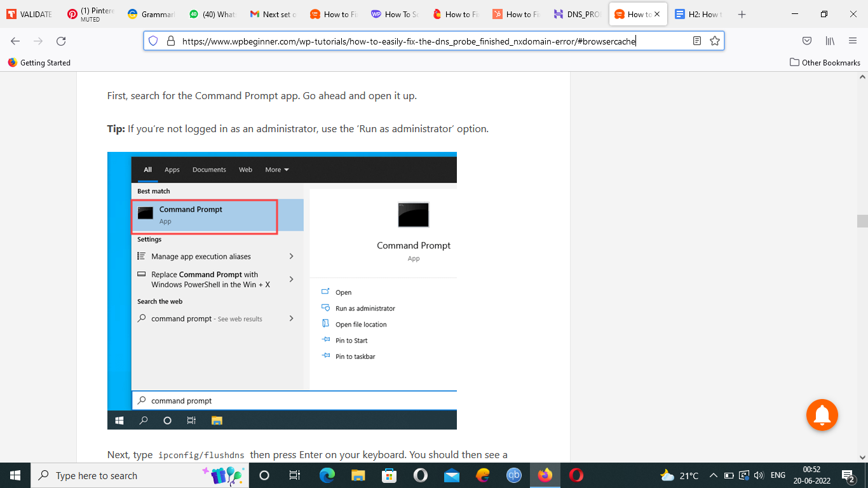This screenshot has width=868, height=488.
Task: Save the page to Pocket
Action: [807, 41]
